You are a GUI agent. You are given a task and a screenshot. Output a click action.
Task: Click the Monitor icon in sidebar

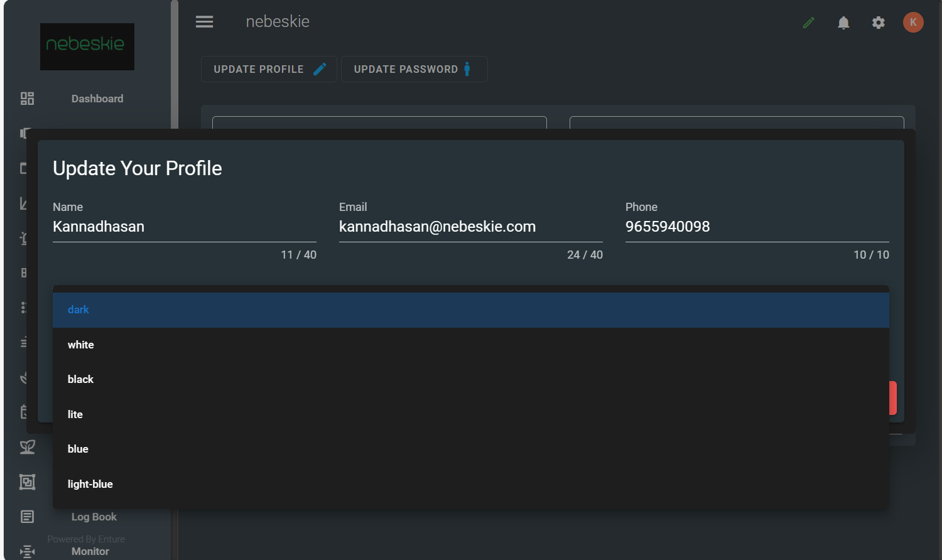(x=27, y=551)
